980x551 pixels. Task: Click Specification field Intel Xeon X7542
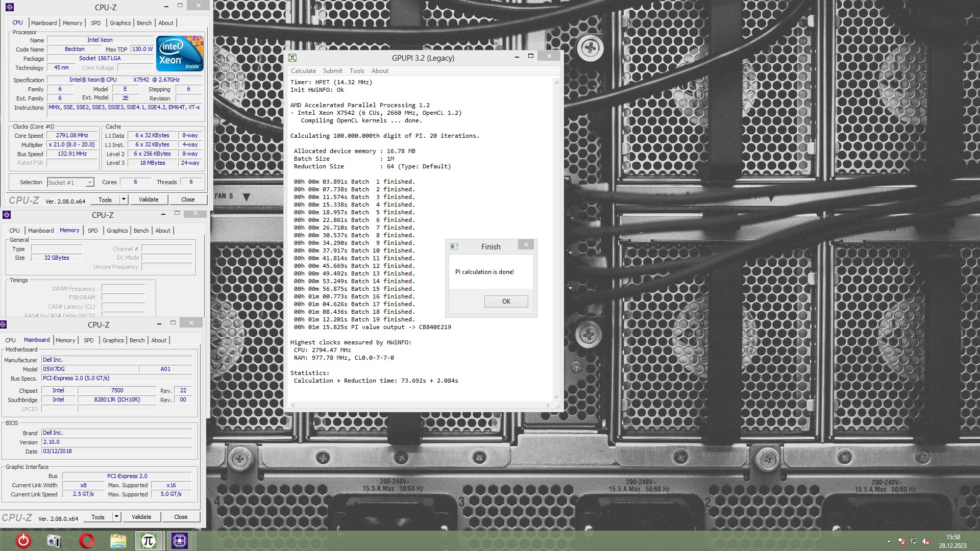point(125,80)
